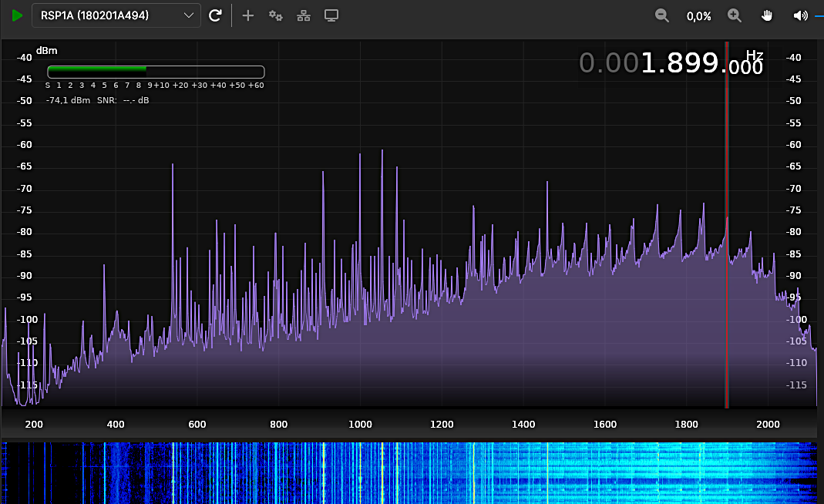The image size is (824, 504).
Task: Open the network connection icon
Action: [304, 15]
